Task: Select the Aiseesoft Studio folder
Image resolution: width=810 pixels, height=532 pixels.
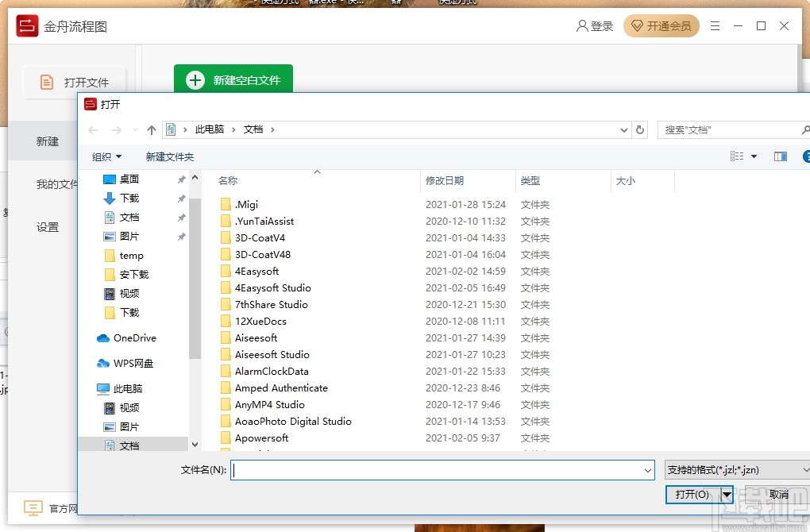Action: point(272,355)
